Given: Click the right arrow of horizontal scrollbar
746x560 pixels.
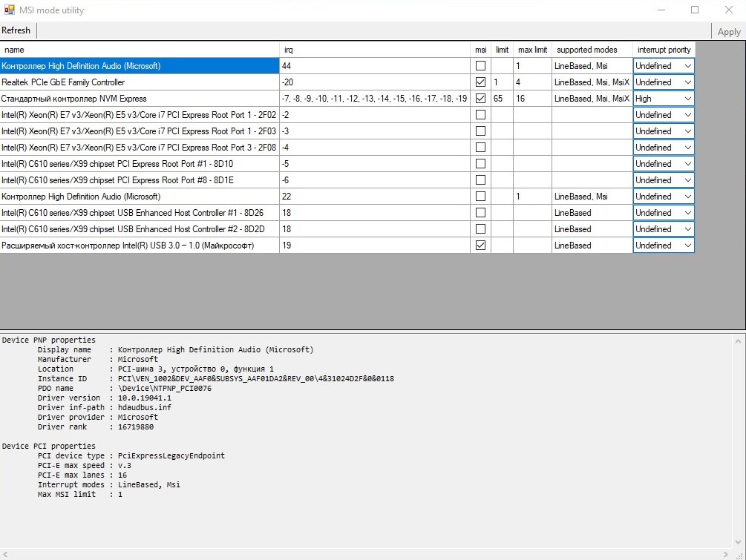Looking at the screenshot, I should point(725,554).
